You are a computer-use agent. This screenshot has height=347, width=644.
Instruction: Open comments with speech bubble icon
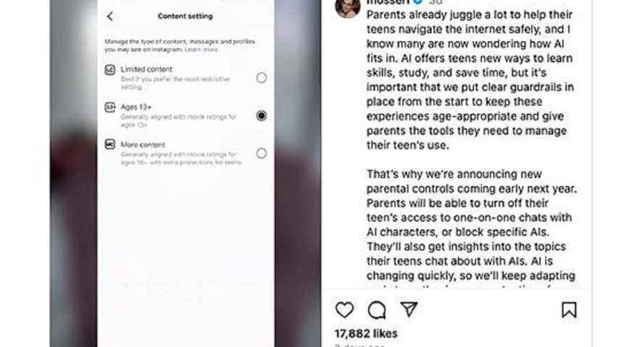coord(376,310)
